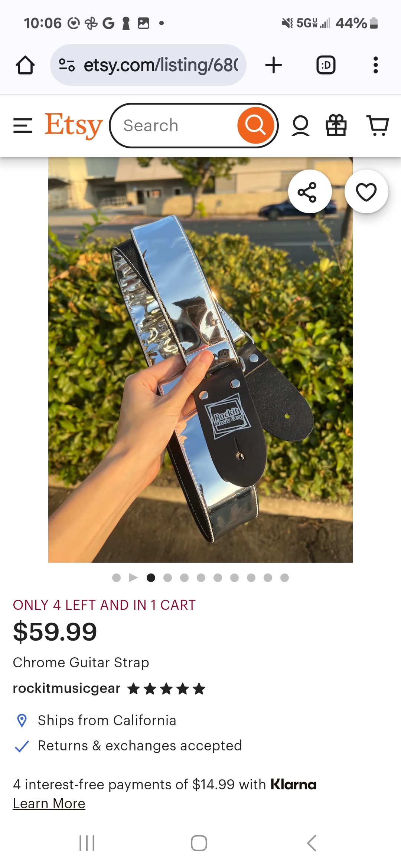The image size is (401, 868).
Task: Select the last image carousel dot
Action: 284,578
